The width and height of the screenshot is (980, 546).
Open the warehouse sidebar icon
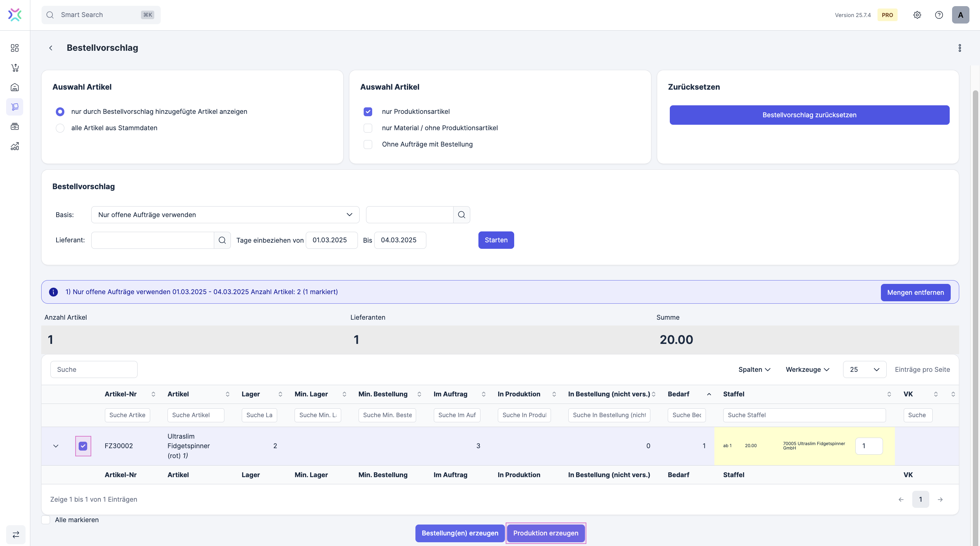click(15, 87)
